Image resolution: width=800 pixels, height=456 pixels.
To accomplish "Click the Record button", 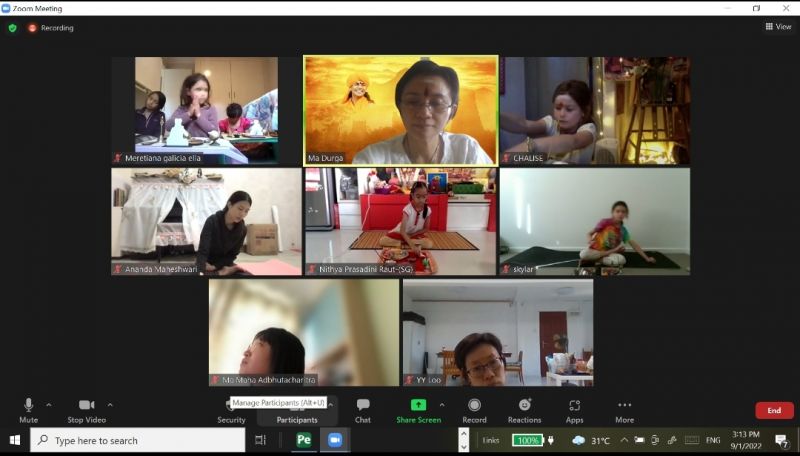I will [x=474, y=411].
